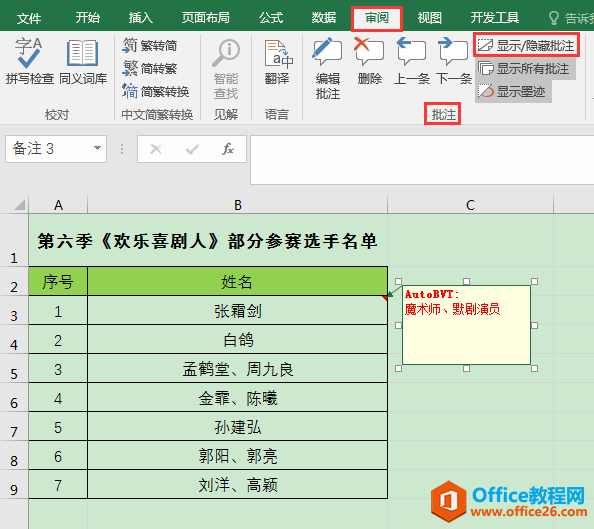Switch to the 审阅 ribbon tab
The image size is (594, 529).
pos(377,18)
